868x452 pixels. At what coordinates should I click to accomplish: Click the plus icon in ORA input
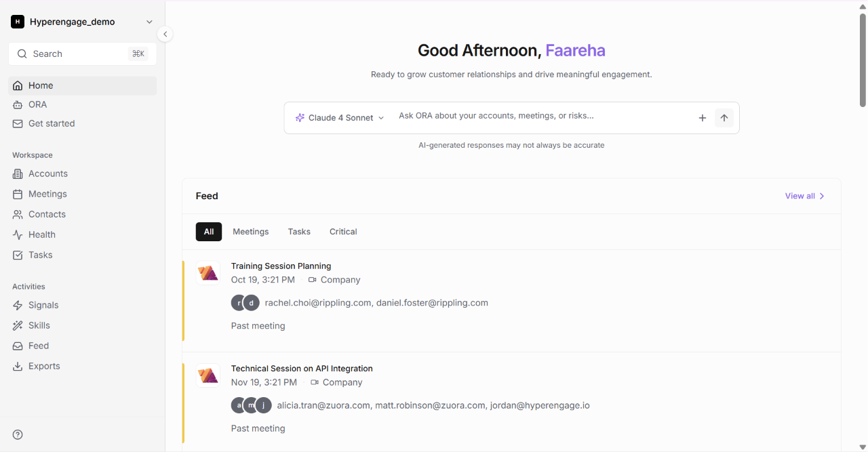(x=703, y=118)
